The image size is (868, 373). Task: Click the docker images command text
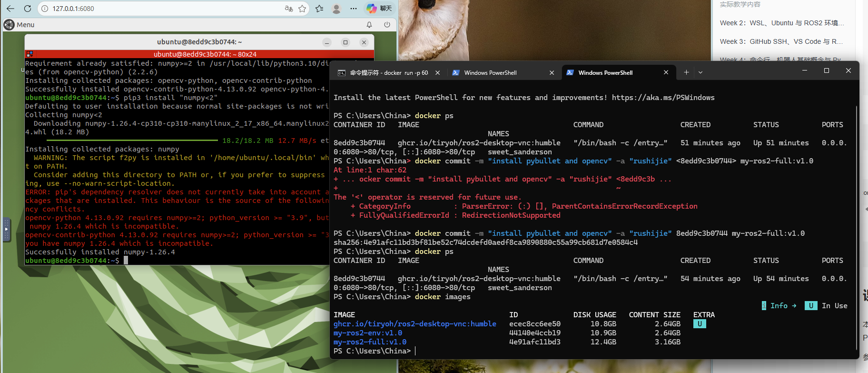[443, 297]
